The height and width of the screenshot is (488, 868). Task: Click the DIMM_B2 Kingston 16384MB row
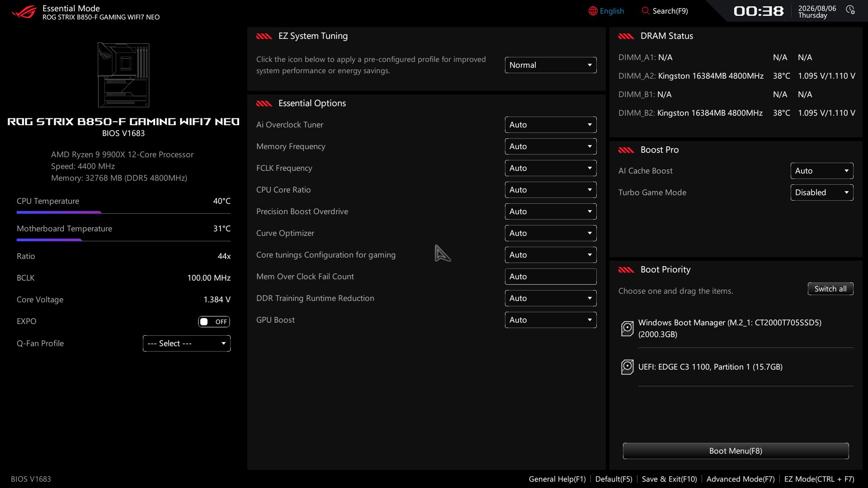tap(736, 113)
